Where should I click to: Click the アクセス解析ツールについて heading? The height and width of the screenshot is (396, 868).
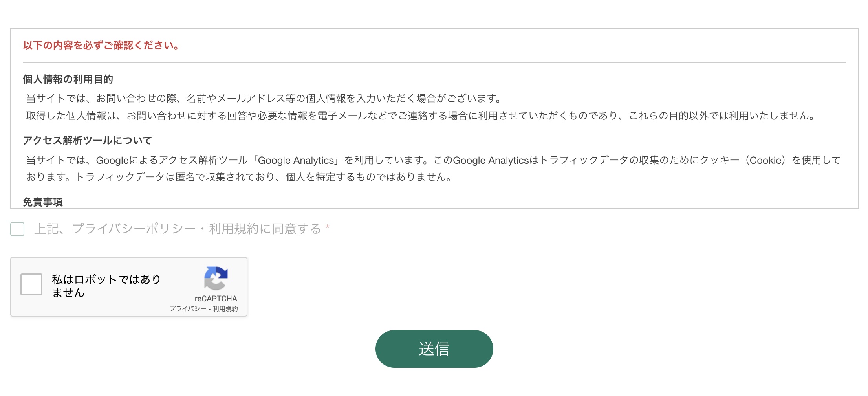click(x=87, y=141)
